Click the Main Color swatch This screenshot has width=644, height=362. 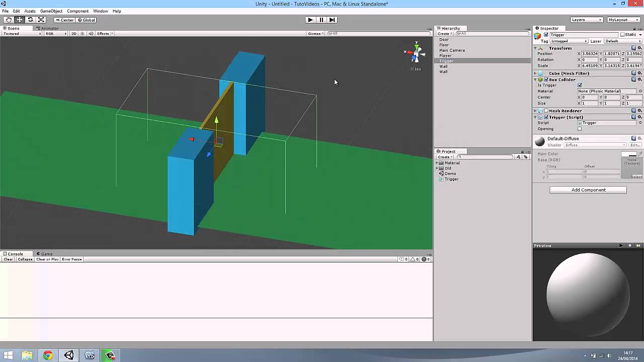coord(629,154)
